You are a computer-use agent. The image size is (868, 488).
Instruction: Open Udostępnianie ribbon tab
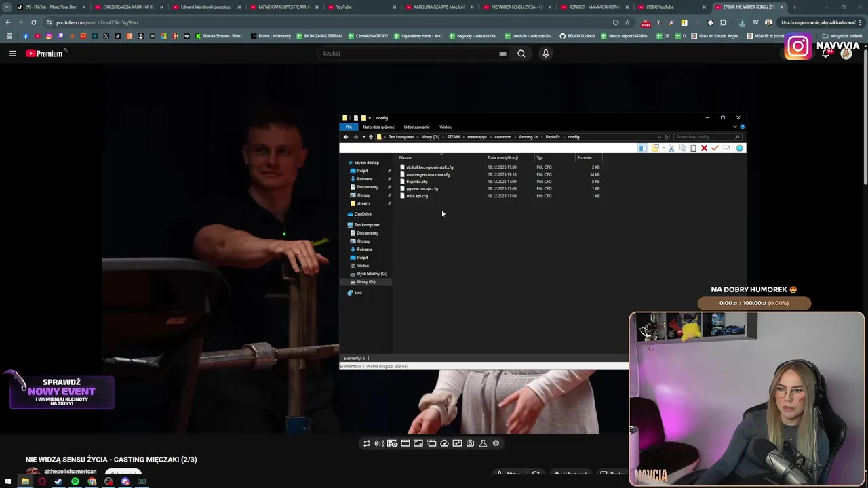coord(416,127)
